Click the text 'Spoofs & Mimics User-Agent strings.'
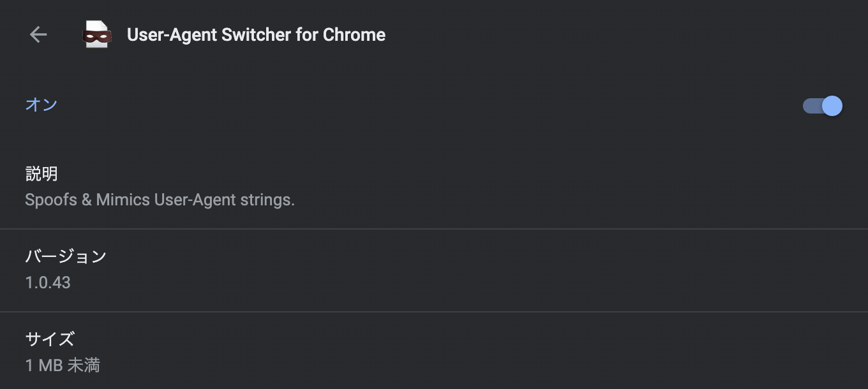 (x=160, y=200)
